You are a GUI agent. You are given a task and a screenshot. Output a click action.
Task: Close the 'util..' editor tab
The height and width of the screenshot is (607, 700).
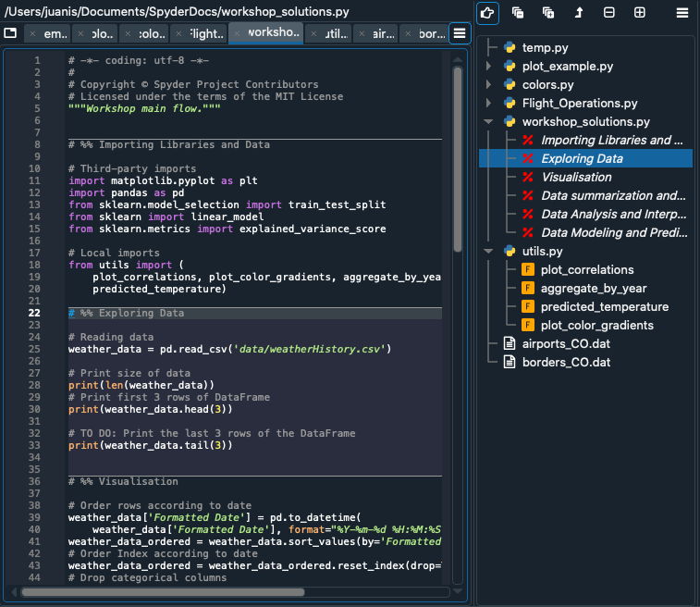point(313,34)
